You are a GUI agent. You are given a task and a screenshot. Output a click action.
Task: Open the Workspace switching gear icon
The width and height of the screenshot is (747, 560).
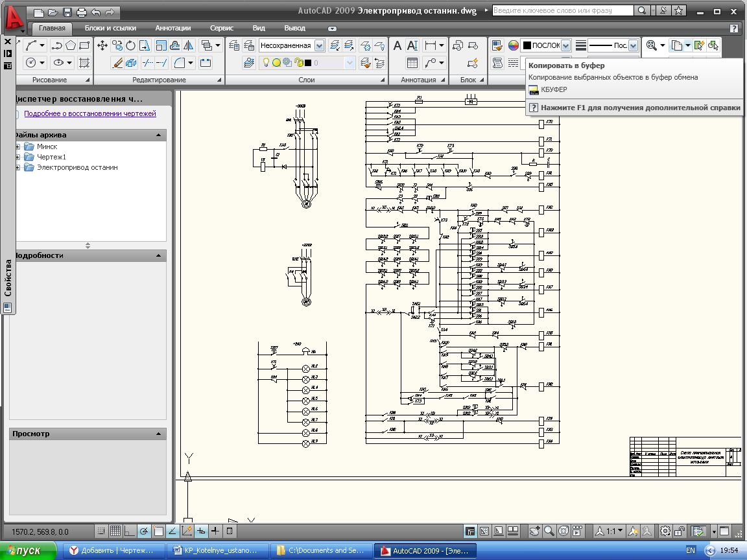pyautogui.click(x=665, y=531)
